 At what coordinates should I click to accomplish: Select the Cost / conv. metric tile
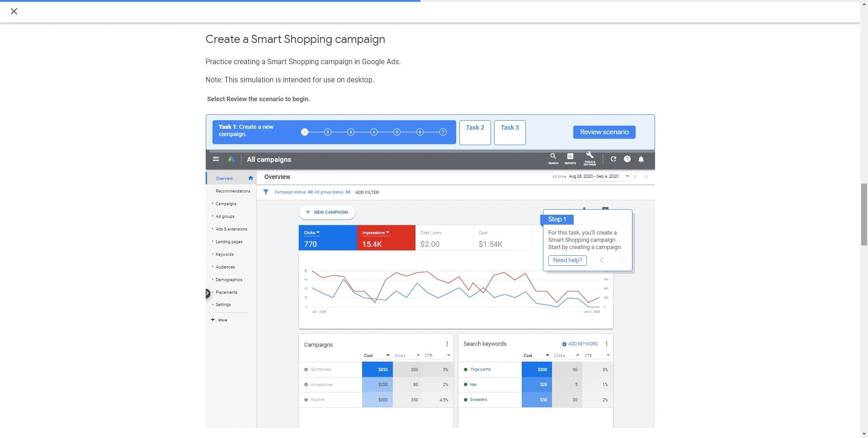pos(444,238)
